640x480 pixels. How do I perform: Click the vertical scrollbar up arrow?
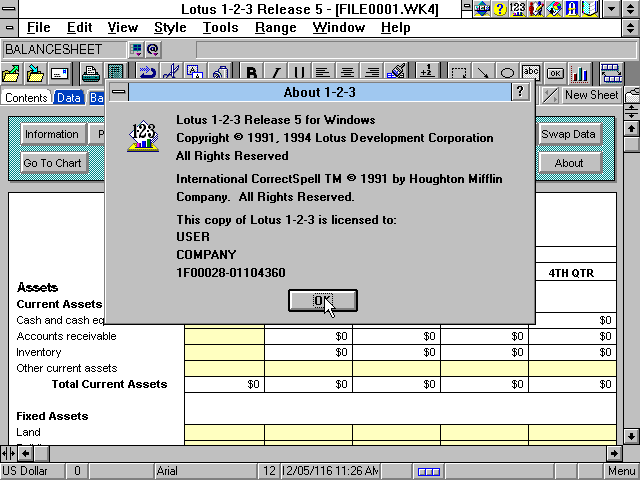[631, 129]
